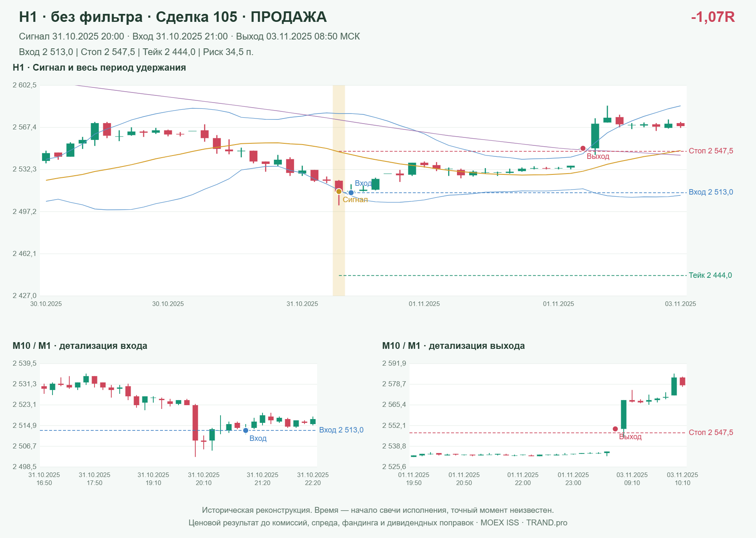The image size is (756, 538).
Task: Click the trade title 'Сделка 105 · ПРОДАЖА'
Action: (x=241, y=17)
